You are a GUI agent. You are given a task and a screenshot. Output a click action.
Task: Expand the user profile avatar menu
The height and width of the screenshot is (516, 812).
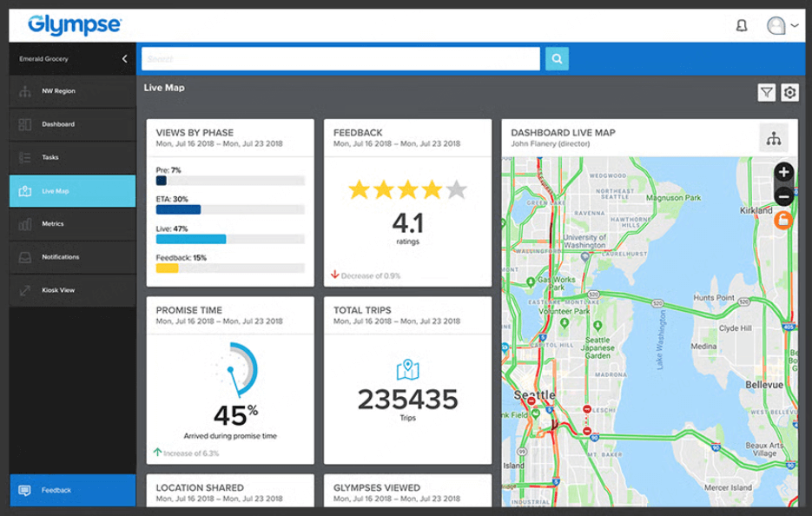[x=782, y=26]
